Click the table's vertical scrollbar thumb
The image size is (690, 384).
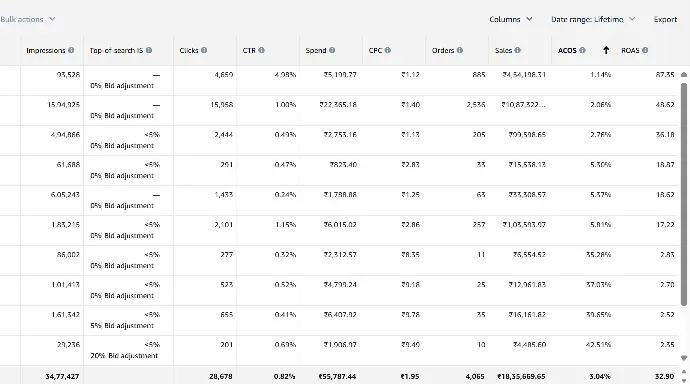click(684, 194)
